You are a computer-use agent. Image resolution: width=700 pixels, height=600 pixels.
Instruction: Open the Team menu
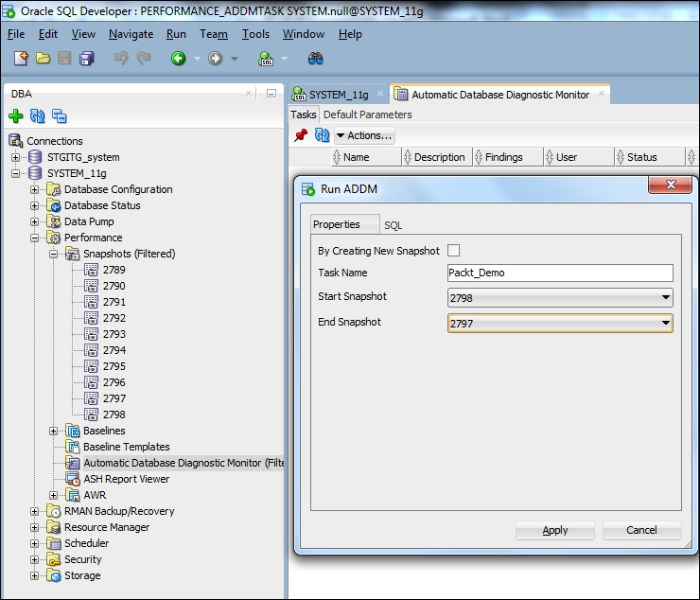pos(214,34)
